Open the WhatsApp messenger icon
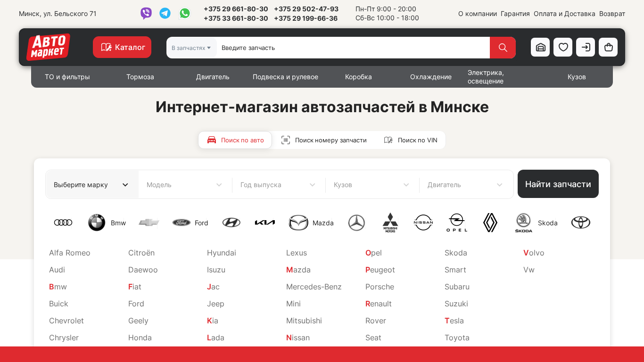 (185, 13)
